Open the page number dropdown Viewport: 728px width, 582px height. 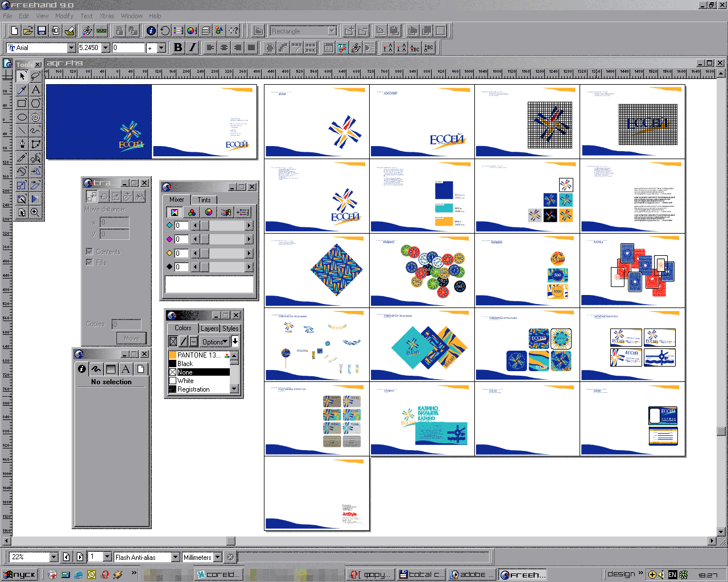click(107, 557)
